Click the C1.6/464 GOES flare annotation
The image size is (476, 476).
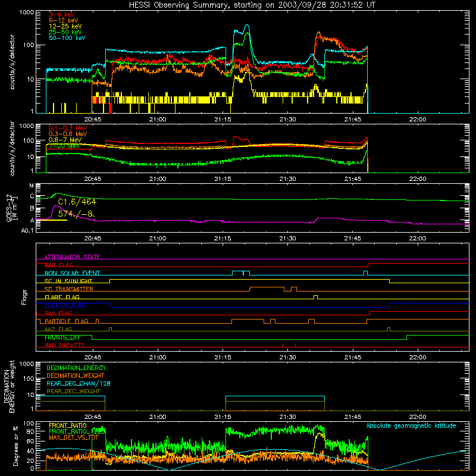coord(77,202)
